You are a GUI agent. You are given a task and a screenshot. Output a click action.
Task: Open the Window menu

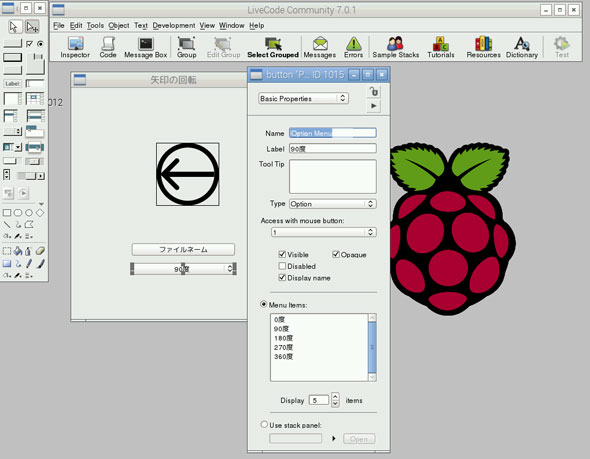[232, 26]
